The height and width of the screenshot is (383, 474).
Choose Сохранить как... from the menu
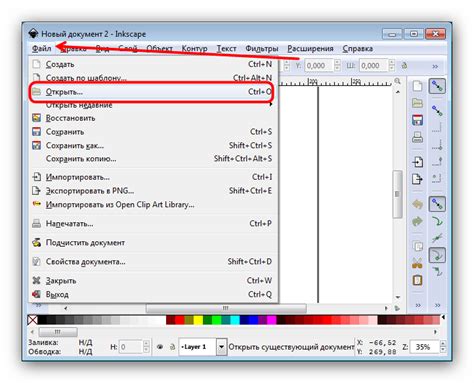click(154, 145)
